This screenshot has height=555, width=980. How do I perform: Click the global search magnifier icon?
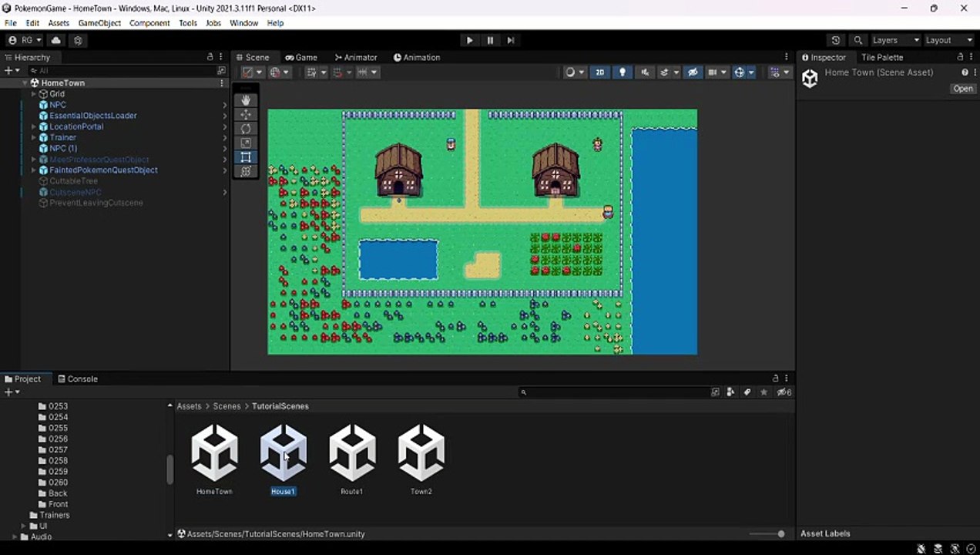pyautogui.click(x=858, y=40)
